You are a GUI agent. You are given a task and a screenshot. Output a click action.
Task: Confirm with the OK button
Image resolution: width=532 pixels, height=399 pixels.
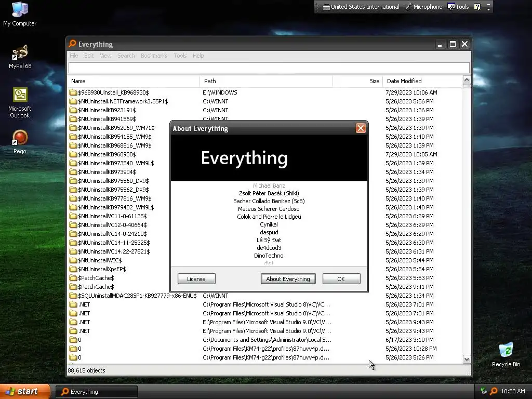341,279
